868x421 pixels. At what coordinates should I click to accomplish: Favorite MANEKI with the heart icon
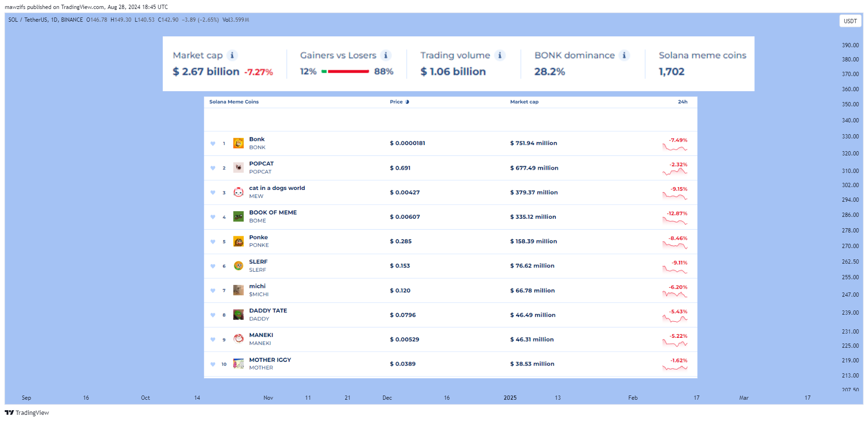pyautogui.click(x=213, y=340)
